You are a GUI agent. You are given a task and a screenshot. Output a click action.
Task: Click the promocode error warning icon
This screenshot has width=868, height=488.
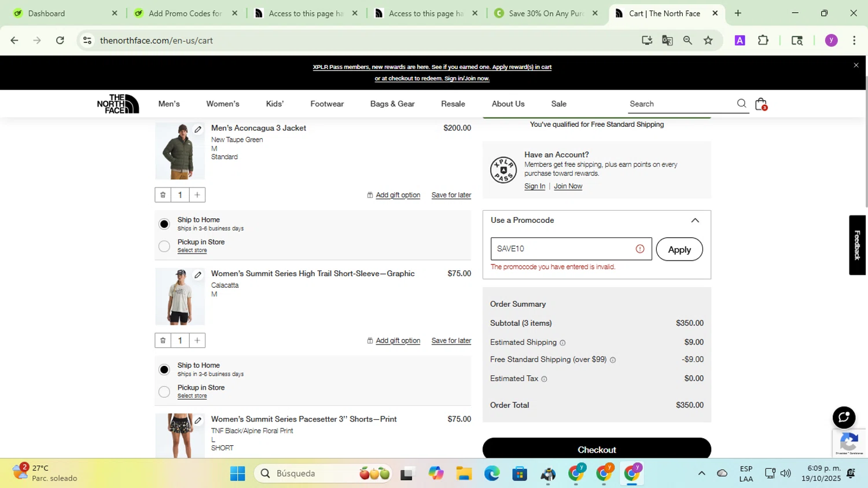pos(640,249)
